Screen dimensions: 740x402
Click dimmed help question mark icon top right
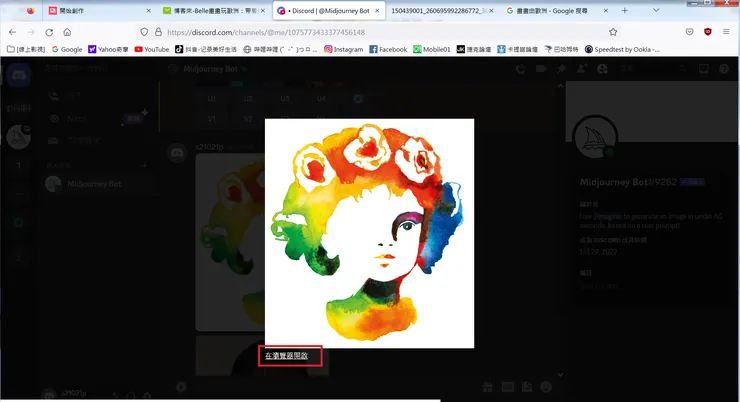point(724,69)
